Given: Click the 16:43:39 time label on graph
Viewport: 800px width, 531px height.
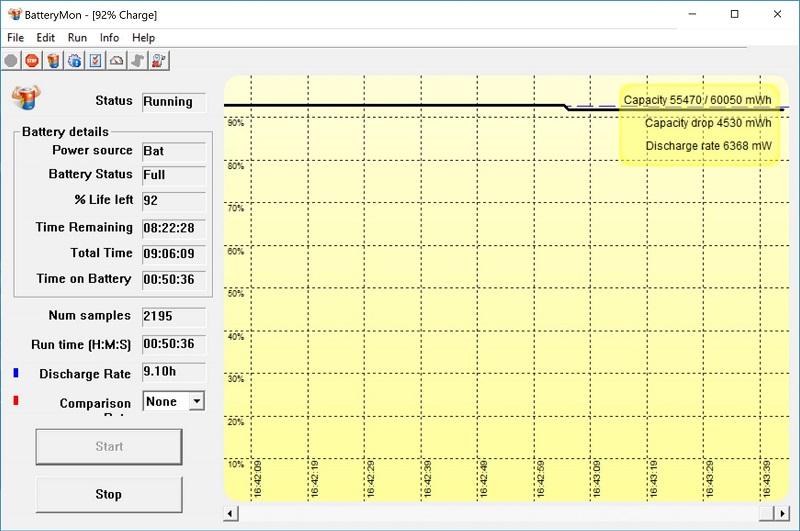Looking at the screenshot, I should [766, 479].
